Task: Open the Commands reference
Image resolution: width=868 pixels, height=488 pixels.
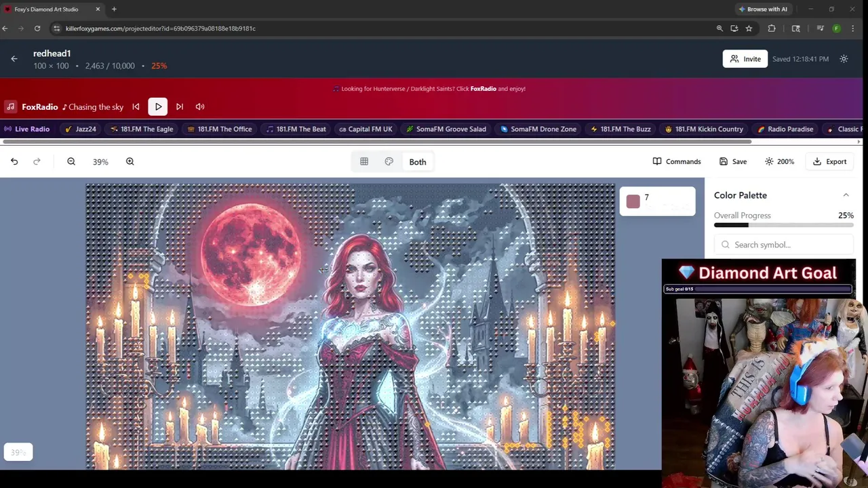Action: 677,161
